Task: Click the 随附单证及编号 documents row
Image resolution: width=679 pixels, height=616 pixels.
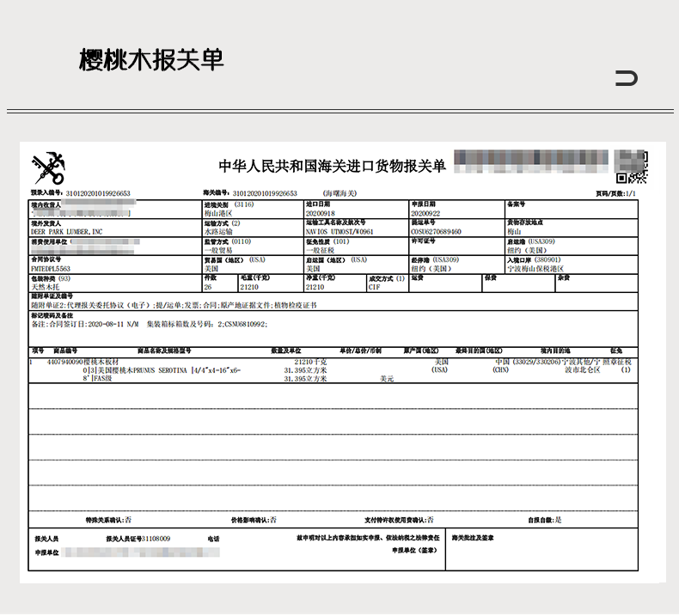Action: 333,302
